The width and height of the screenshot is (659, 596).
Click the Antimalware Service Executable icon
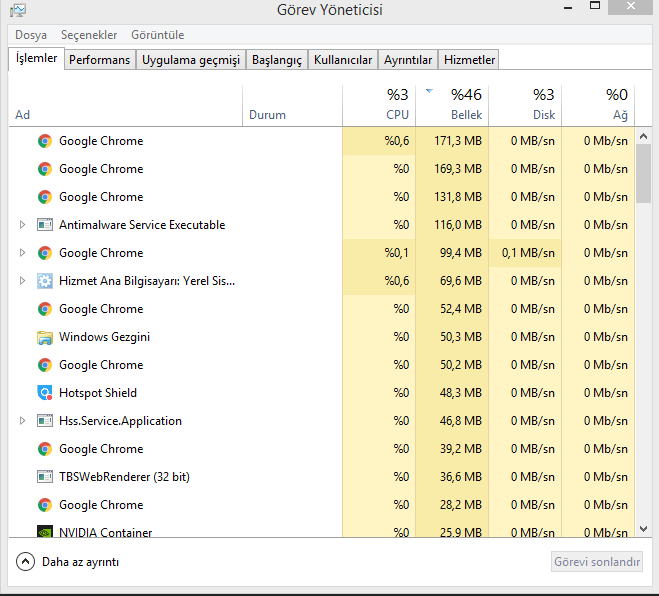[45, 225]
